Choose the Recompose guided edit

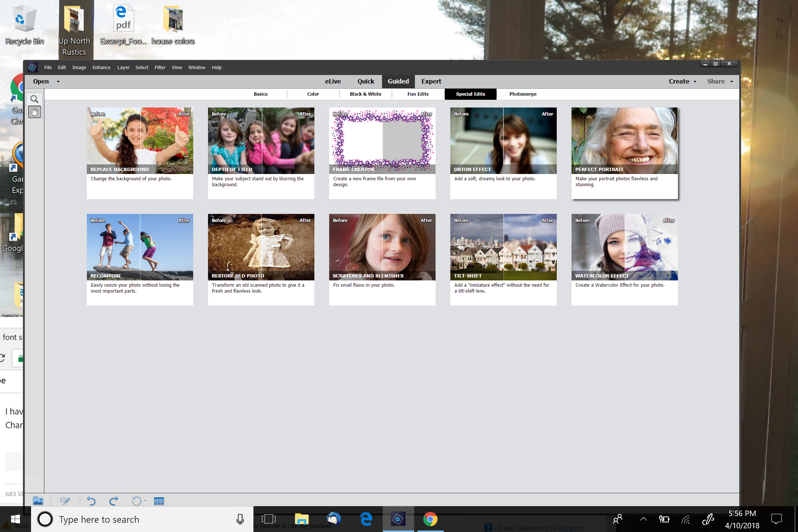[x=140, y=259]
